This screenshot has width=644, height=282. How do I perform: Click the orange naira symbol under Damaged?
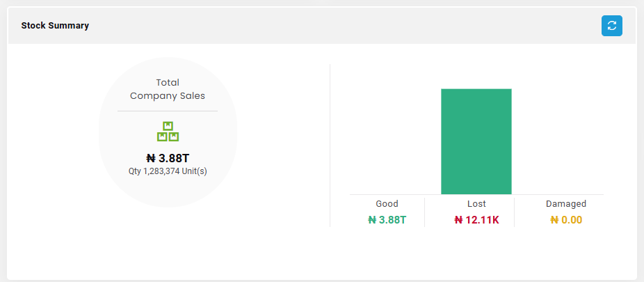554,220
